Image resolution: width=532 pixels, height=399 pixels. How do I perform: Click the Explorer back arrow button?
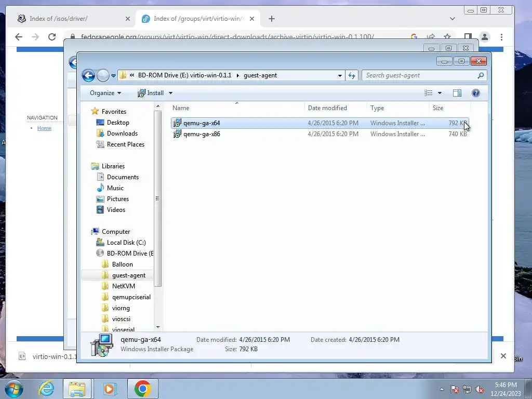click(x=88, y=75)
